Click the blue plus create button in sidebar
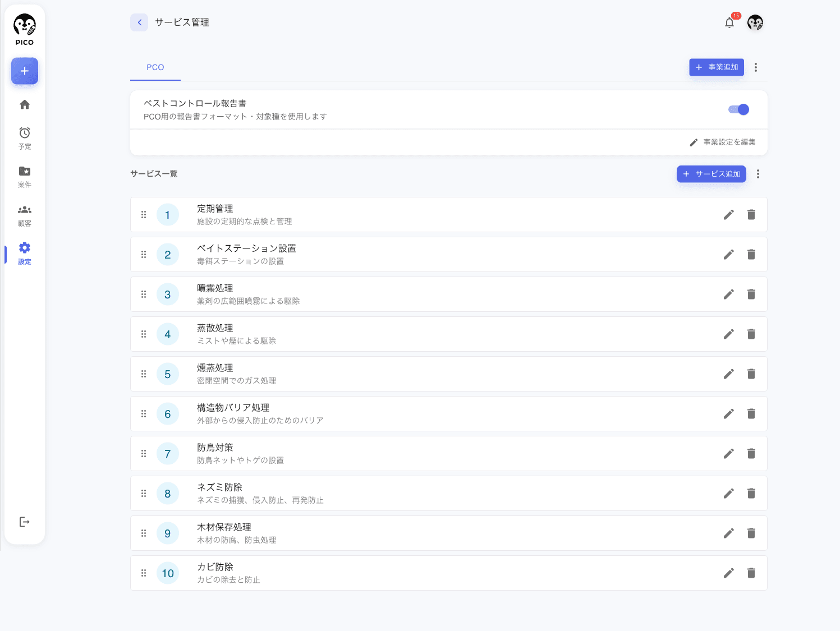Viewport: 840px width, 631px height. [x=25, y=71]
